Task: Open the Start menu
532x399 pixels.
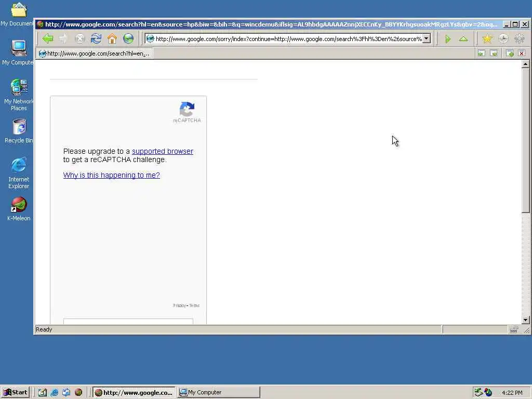Action: [16, 392]
